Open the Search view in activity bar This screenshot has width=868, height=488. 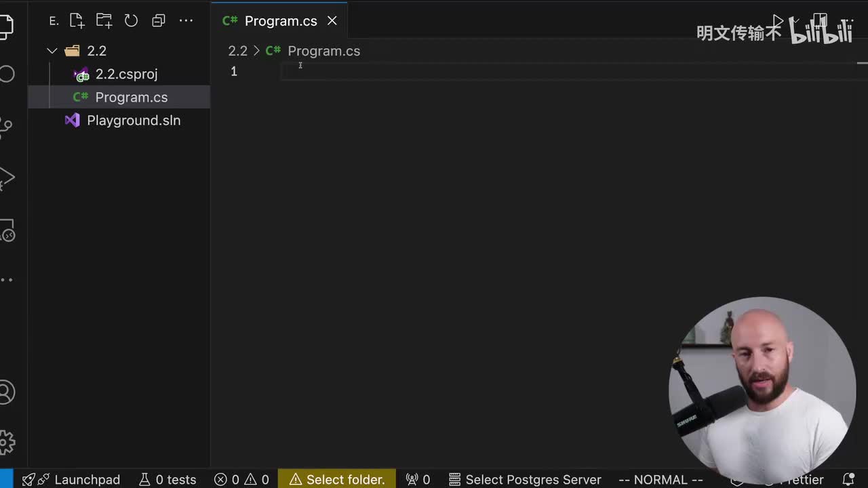[x=5, y=74]
